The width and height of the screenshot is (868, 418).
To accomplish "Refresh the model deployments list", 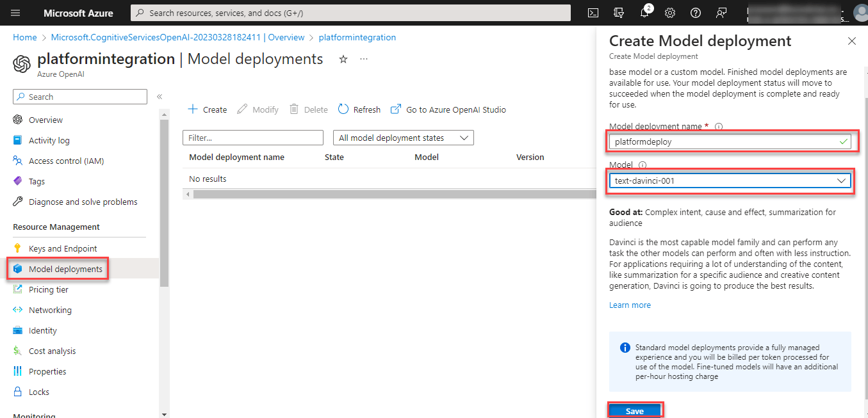I will (359, 109).
